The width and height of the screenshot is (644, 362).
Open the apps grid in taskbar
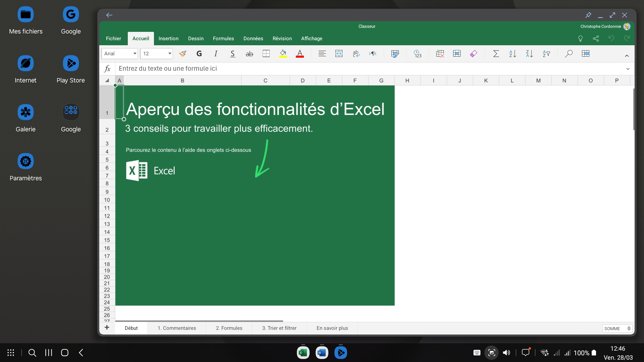pos(11,353)
